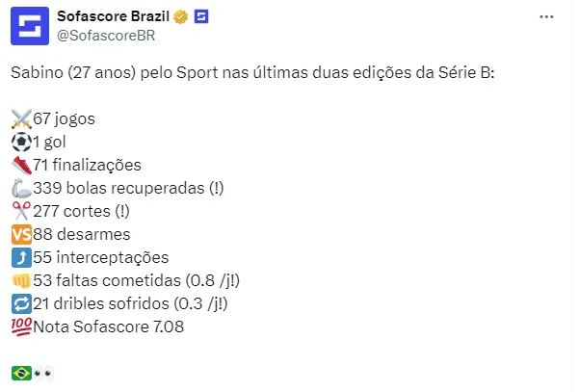Click the soccer ball emoji beside 1 gol
Viewport: 579px width, 392px height.
21,142
